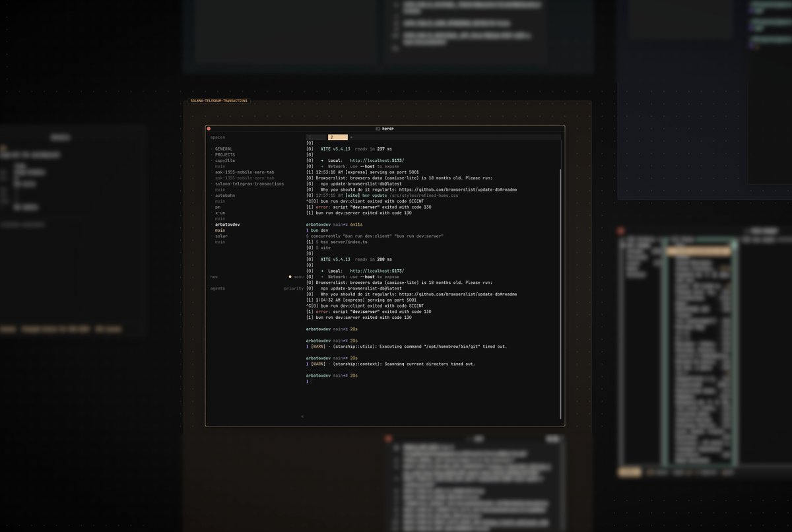Screen dimensions: 792x532
Task: Click the bun dev command line
Action: (318, 230)
